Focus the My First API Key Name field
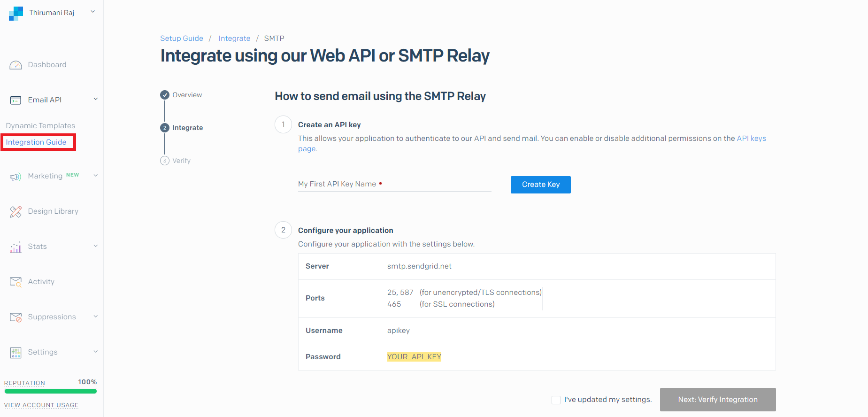The height and width of the screenshot is (417, 868). (x=394, y=184)
